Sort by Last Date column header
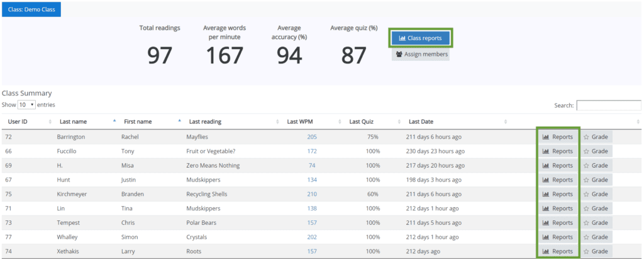 (x=456, y=121)
